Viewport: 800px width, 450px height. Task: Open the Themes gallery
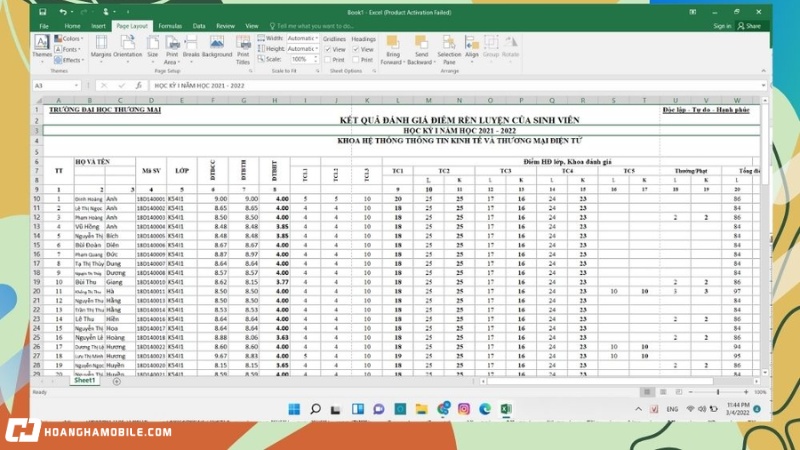click(x=42, y=46)
